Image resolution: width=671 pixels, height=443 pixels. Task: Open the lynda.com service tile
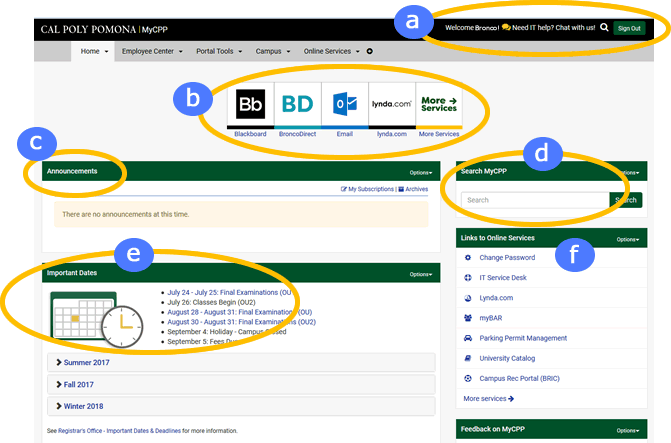(392, 104)
